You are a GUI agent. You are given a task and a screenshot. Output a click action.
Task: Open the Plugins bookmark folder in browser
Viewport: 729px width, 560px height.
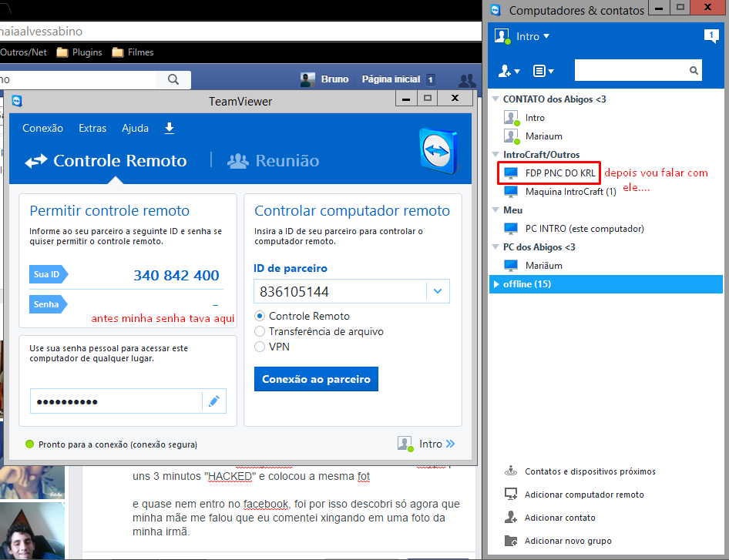[x=79, y=52]
